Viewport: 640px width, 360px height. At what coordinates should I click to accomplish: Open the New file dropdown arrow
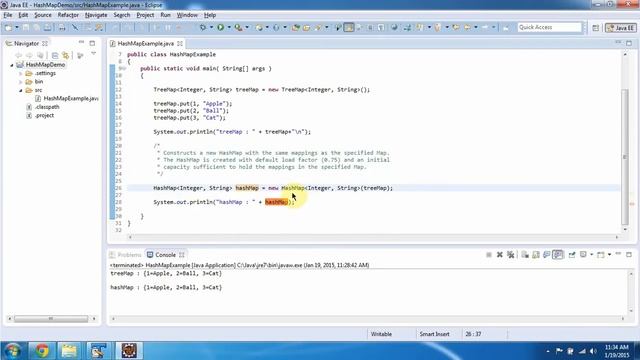coord(17,27)
